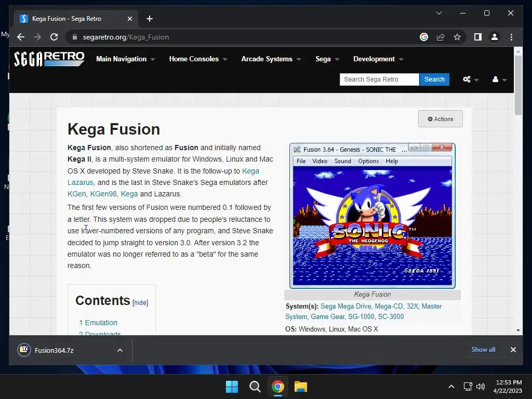Hide the Contents table
The height and width of the screenshot is (399, 532).
click(x=140, y=303)
